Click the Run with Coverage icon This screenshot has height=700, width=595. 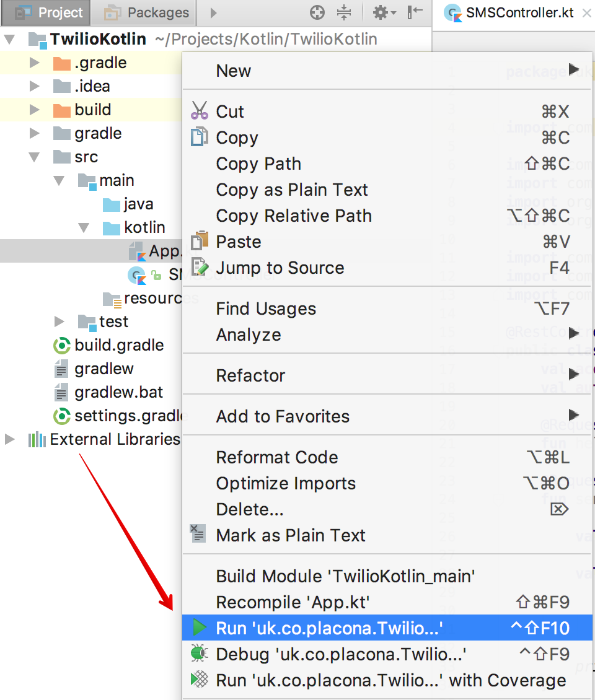point(199,680)
